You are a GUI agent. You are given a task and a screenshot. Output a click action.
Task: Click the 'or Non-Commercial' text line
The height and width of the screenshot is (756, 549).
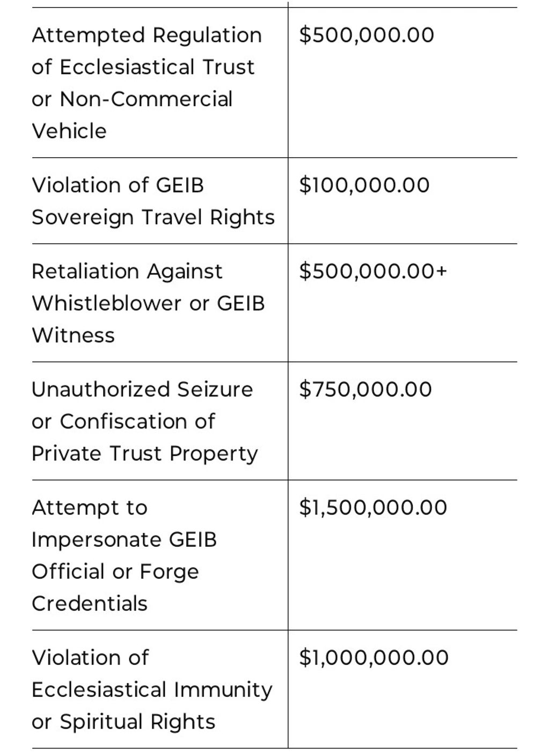(x=132, y=99)
